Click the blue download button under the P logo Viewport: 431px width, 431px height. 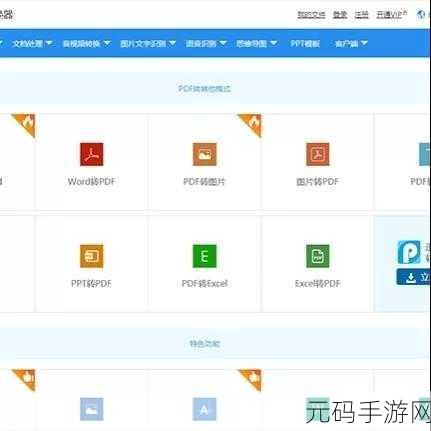point(413,277)
